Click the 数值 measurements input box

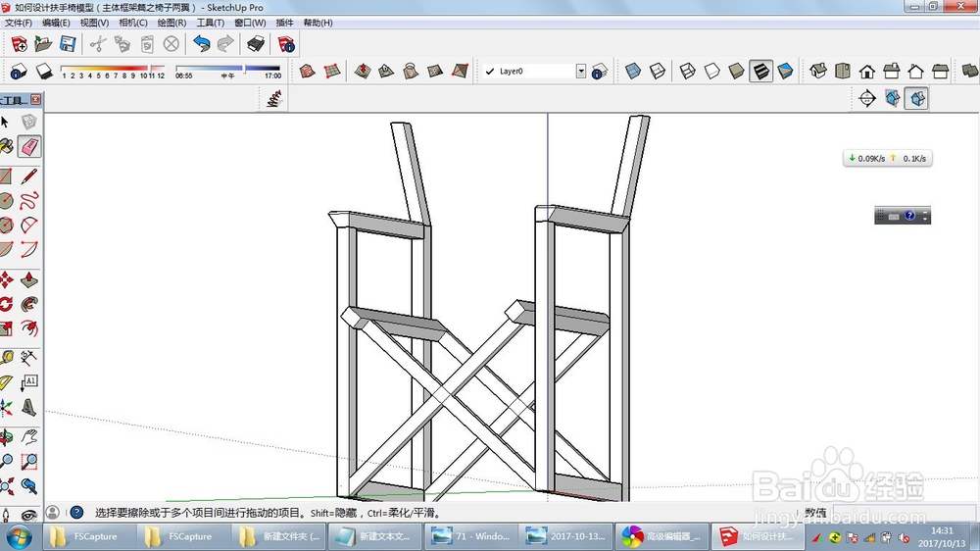point(905,513)
